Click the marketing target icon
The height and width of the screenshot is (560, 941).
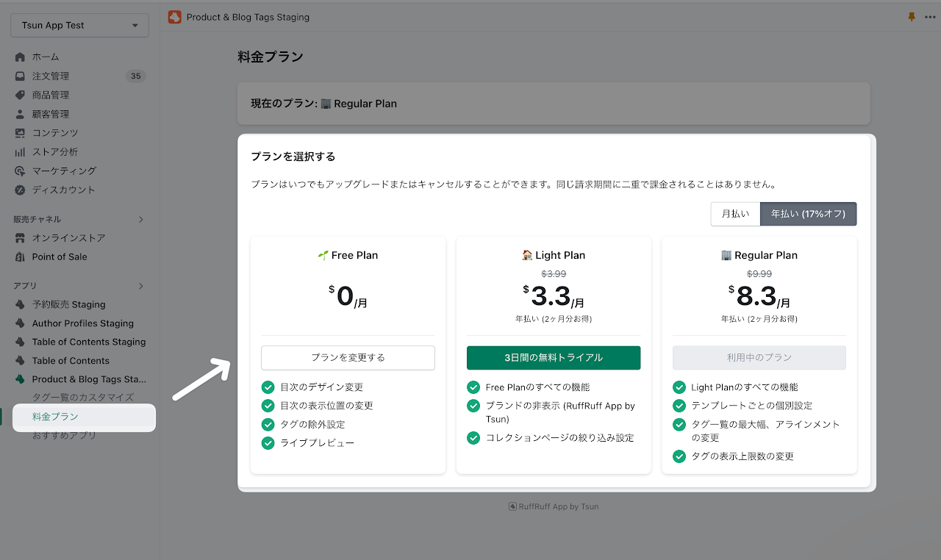[20, 171]
